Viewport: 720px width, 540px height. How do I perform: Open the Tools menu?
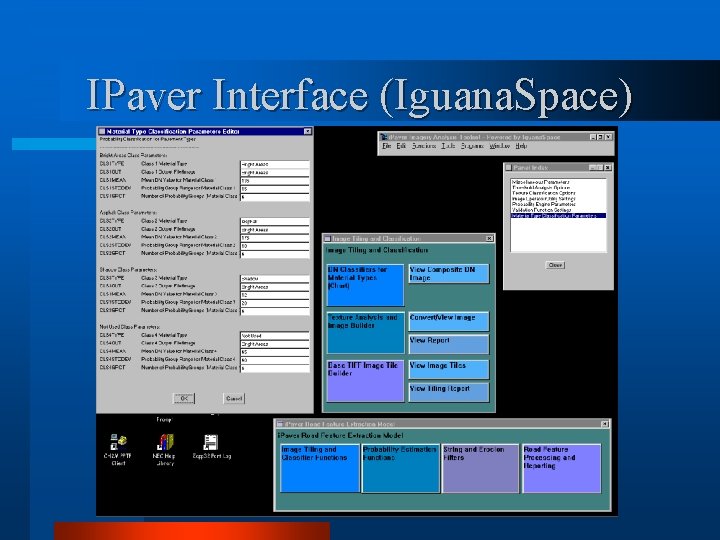448,146
